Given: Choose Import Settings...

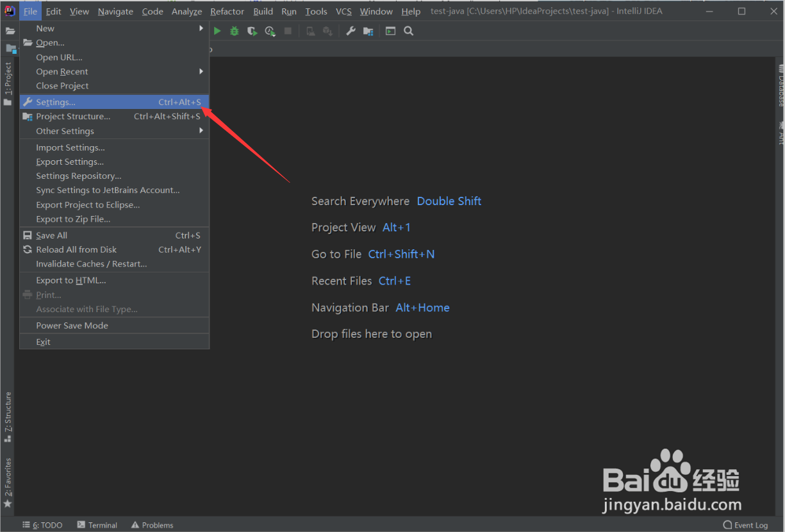Looking at the screenshot, I should click(114, 147).
